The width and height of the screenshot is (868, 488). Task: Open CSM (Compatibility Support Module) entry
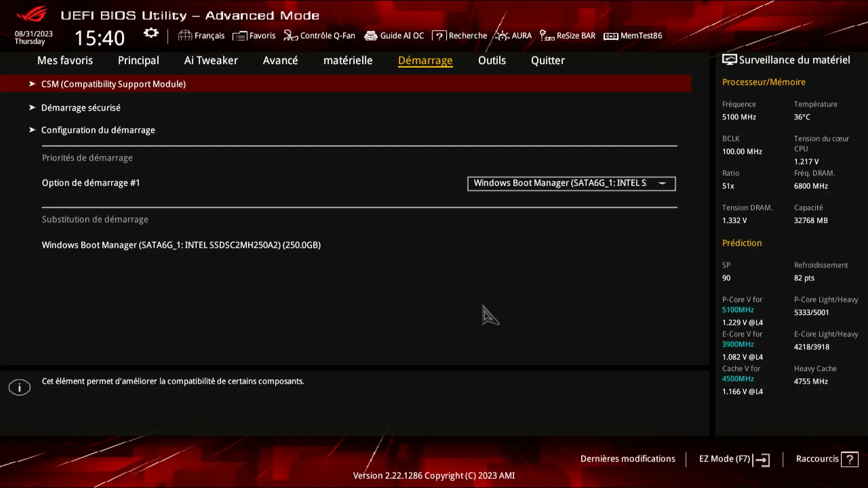346,84
